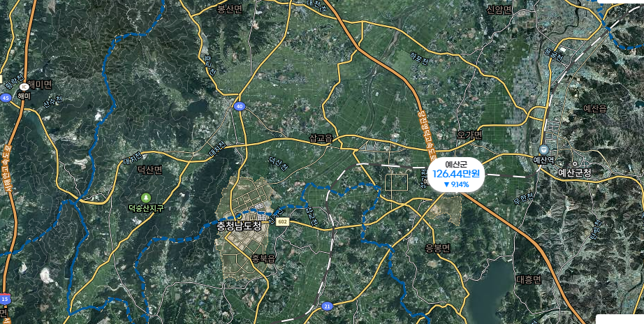Click the route 40 highway shield
The height and width of the screenshot is (324, 644).
240,107
